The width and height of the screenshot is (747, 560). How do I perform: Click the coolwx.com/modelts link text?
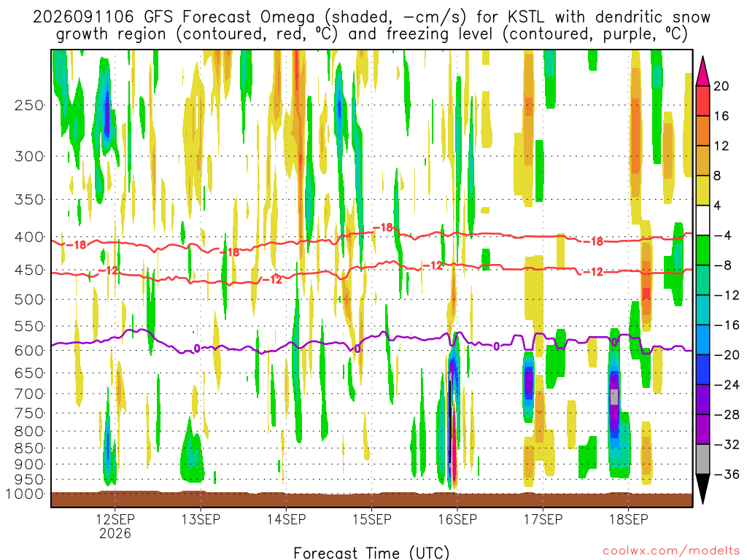(x=671, y=551)
